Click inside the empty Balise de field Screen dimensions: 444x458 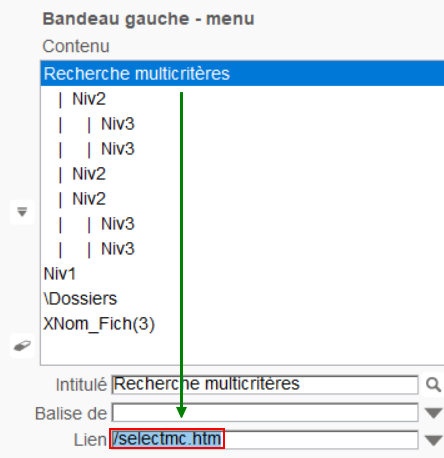(265, 413)
